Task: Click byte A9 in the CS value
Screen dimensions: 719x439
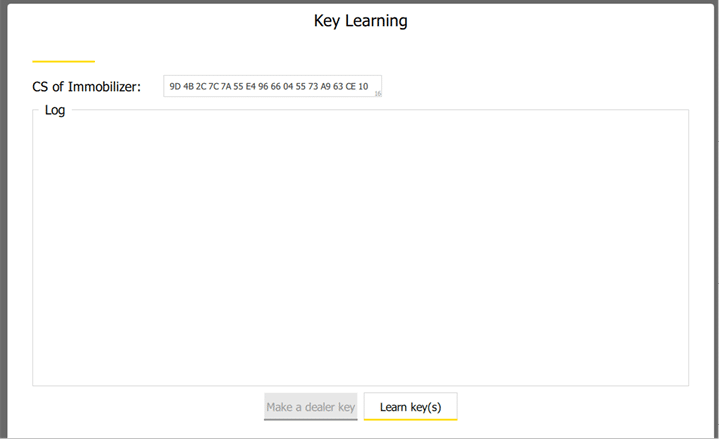Action: (326, 87)
